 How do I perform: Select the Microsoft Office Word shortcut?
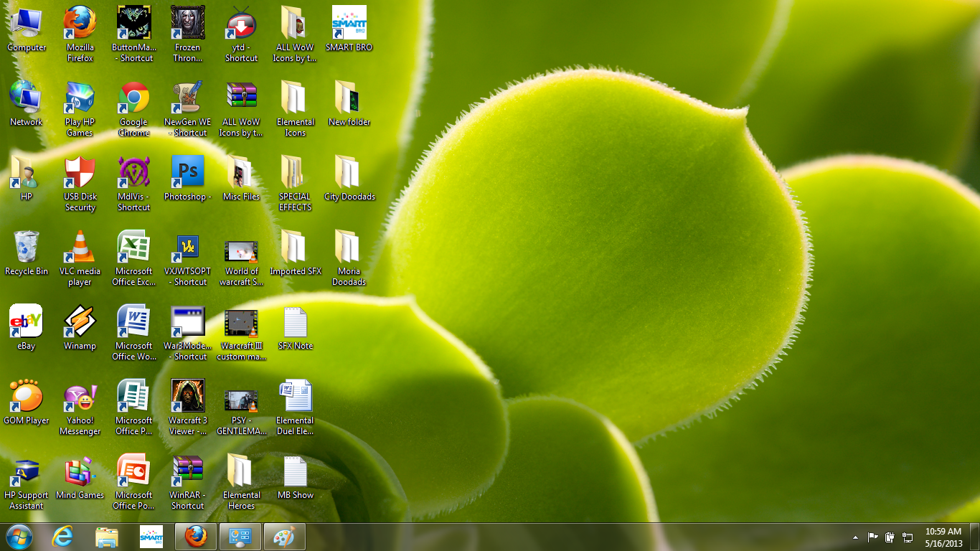coord(134,332)
